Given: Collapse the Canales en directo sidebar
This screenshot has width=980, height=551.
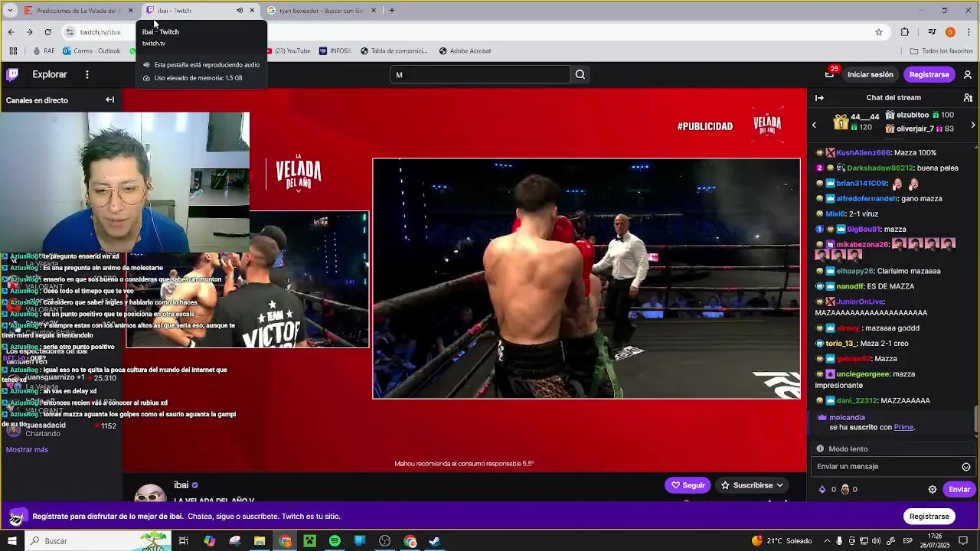Looking at the screenshot, I should click(110, 99).
